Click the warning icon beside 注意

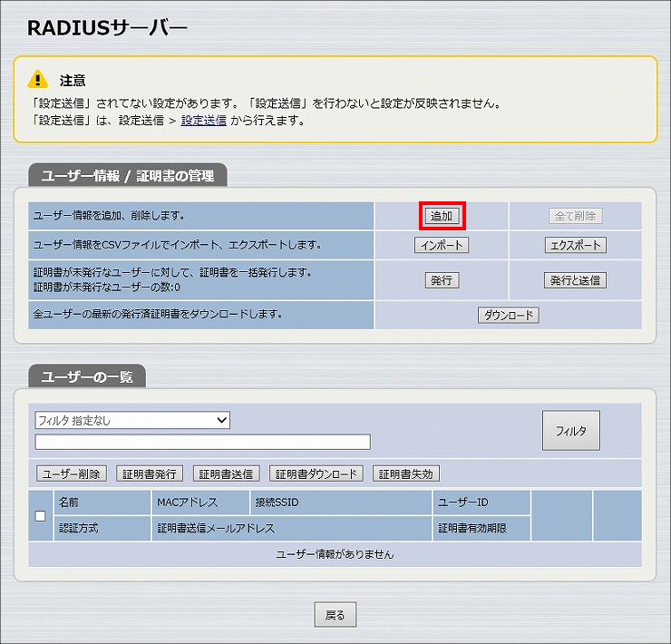pos(38,79)
